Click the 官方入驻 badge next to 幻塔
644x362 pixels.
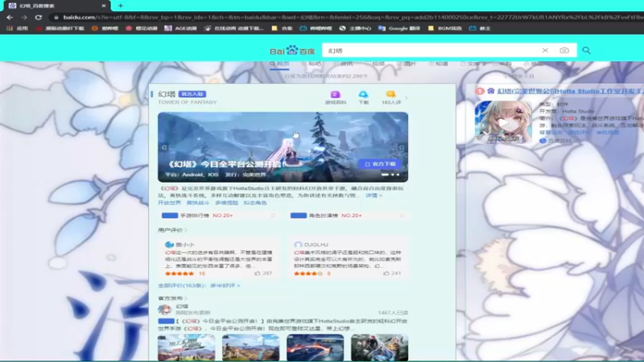click(x=192, y=94)
